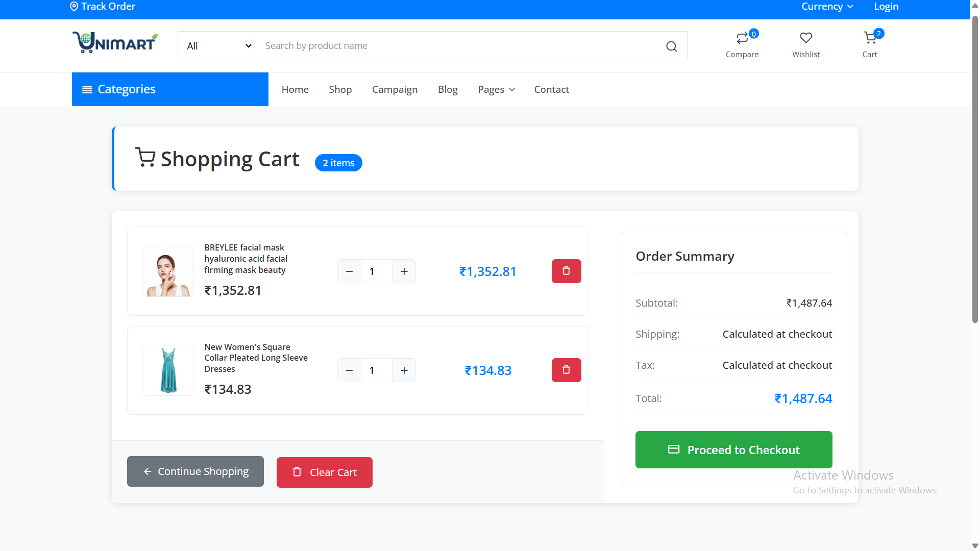The image size is (980, 551).
Task: Open the Blog section
Action: coord(448,89)
